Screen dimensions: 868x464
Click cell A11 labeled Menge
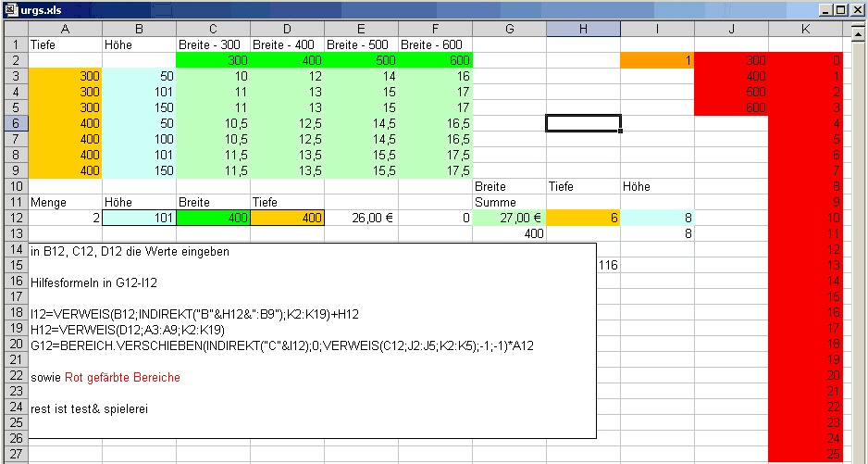(x=66, y=202)
